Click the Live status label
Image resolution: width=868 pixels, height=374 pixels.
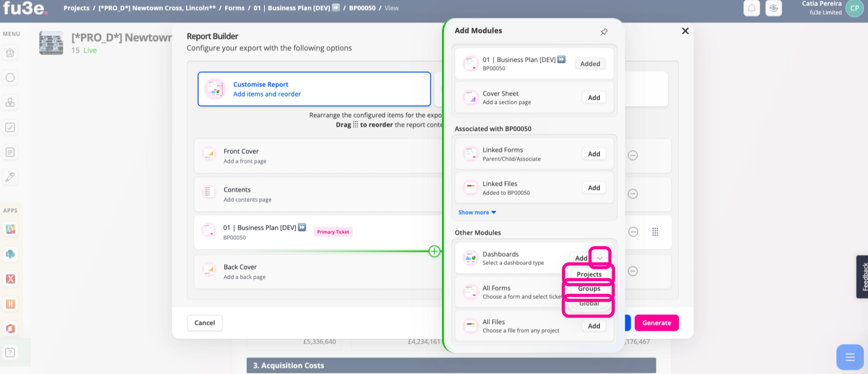coord(90,50)
